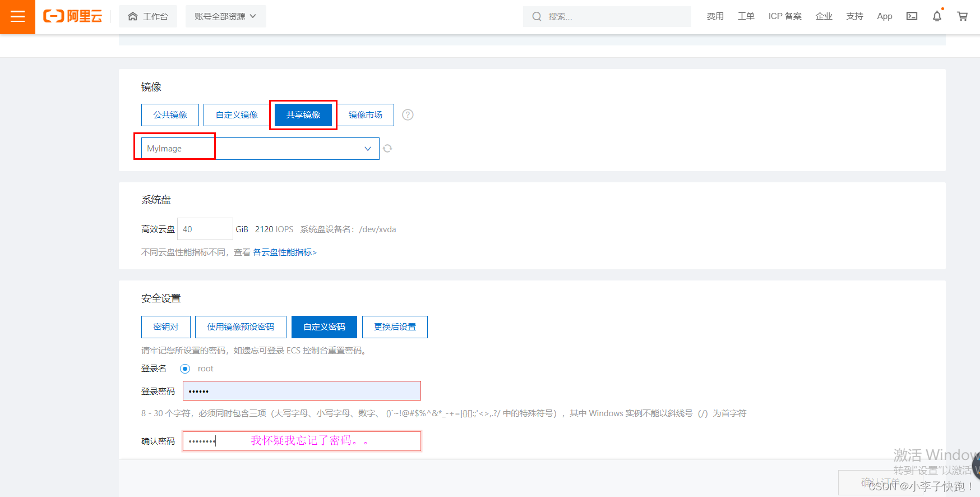Image resolution: width=980 pixels, height=497 pixels.
Task: Open the shopping cart
Action: pos(963,16)
